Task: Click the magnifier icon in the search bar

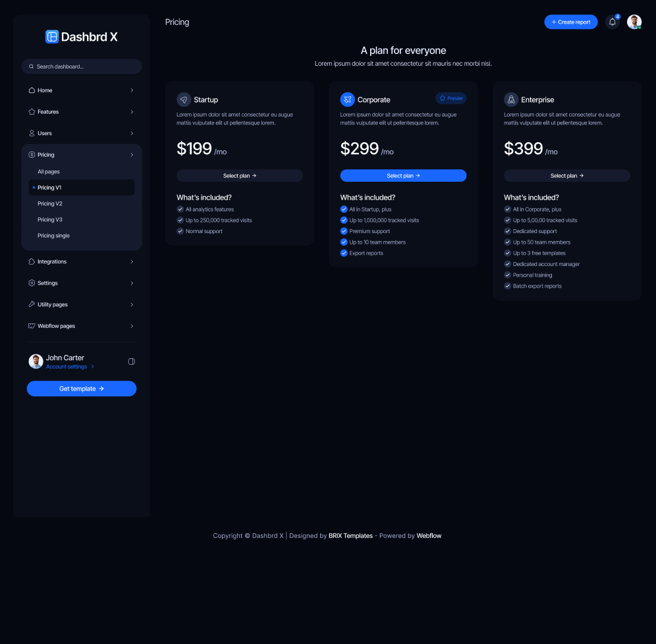Action: [31, 67]
